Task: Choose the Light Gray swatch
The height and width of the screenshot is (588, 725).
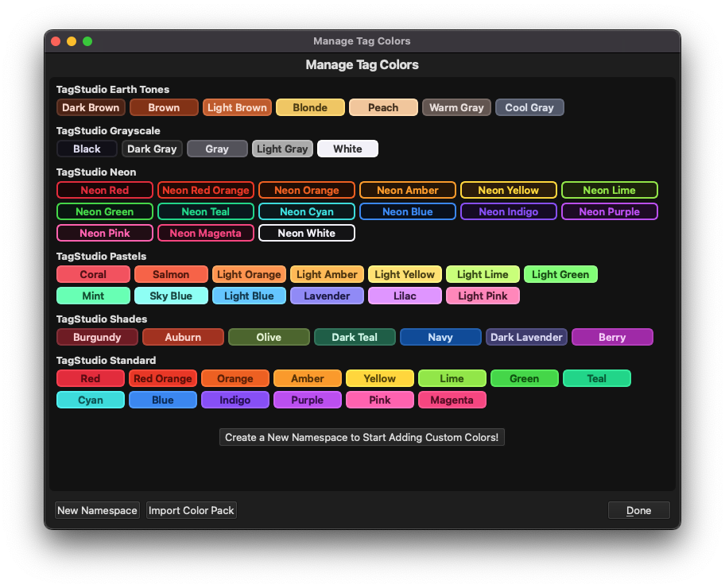Action: [x=282, y=149]
